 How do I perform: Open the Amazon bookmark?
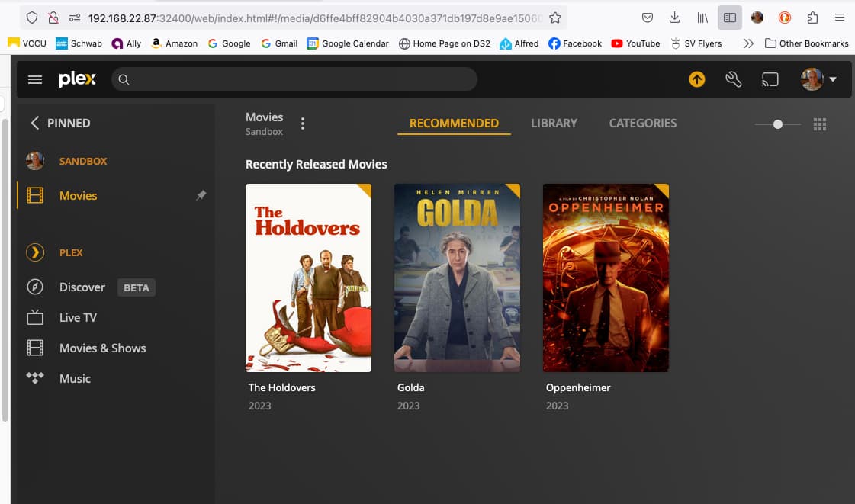point(175,43)
